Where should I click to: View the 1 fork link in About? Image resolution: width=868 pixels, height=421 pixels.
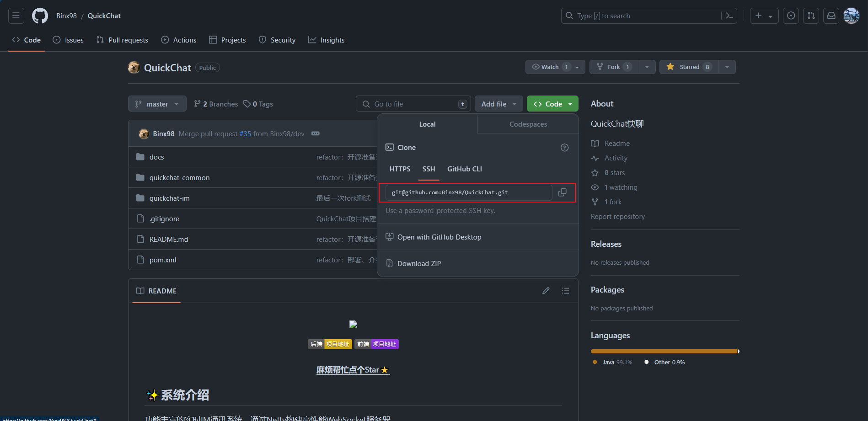pyautogui.click(x=606, y=202)
